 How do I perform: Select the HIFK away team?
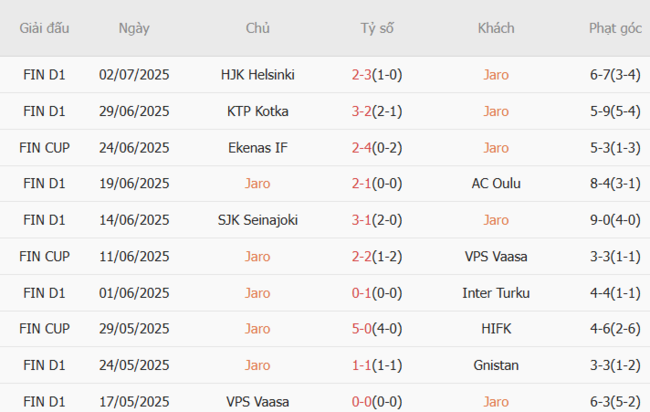(495, 329)
